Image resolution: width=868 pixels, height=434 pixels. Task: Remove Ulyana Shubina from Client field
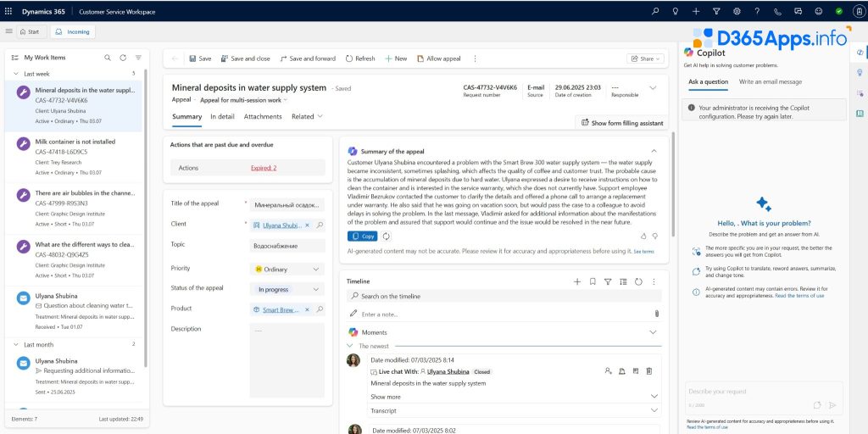pyautogui.click(x=307, y=225)
